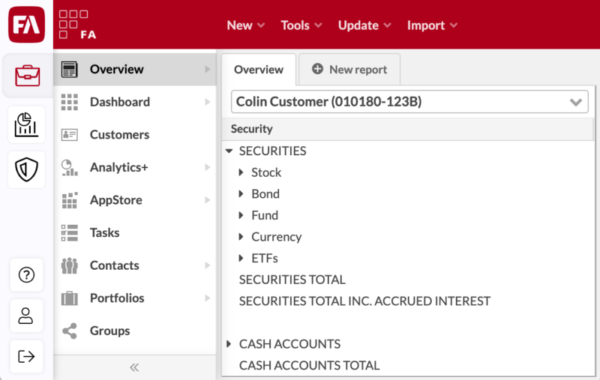Select the red briefcase sidebar icon
Screen dimensions: 600x380
(27, 76)
